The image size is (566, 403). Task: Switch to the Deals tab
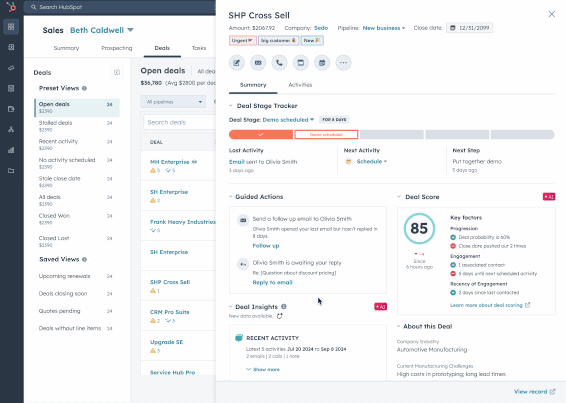pyautogui.click(x=162, y=48)
